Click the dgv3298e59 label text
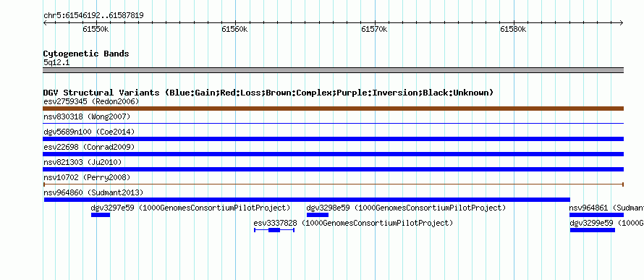The width and height of the screenshot is (644, 280). [x=406, y=208]
